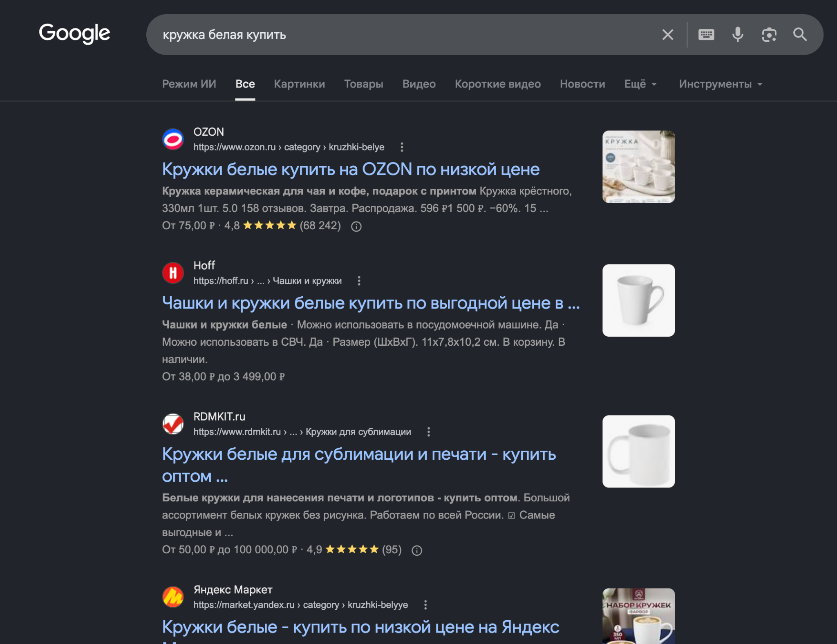
Task: Show rating info for the RDMKIT.ru result
Action: [x=417, y=550]
